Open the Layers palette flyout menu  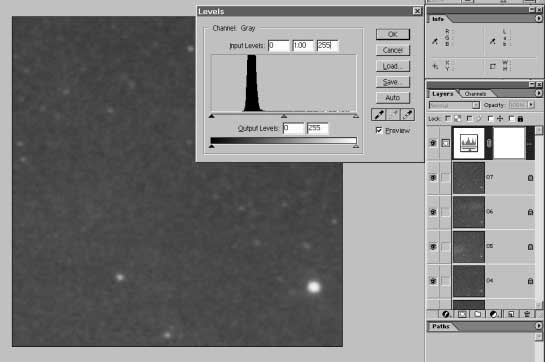[x=538, y=93]
